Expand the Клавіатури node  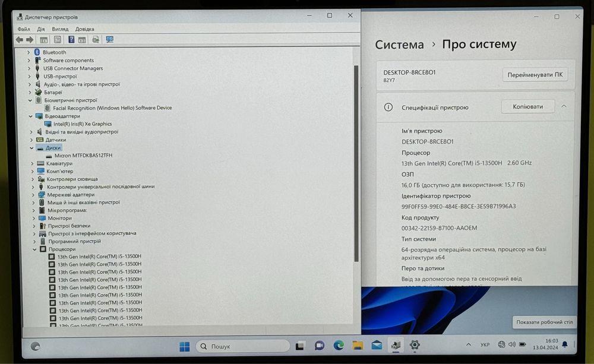[x=32, y=164]
